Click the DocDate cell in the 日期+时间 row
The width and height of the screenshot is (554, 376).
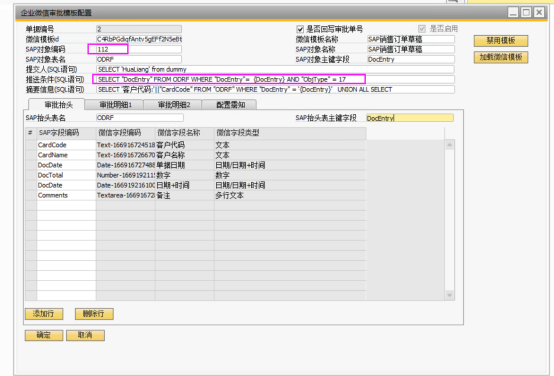tap(66, 185)
